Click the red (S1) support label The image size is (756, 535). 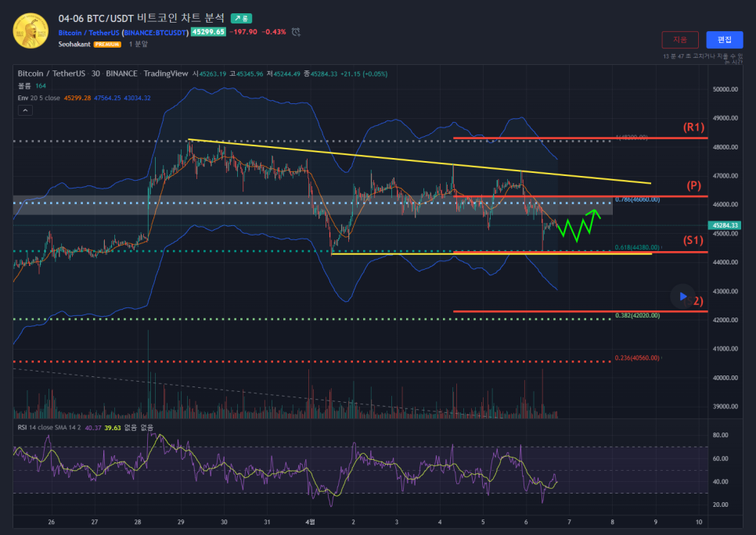693,240
